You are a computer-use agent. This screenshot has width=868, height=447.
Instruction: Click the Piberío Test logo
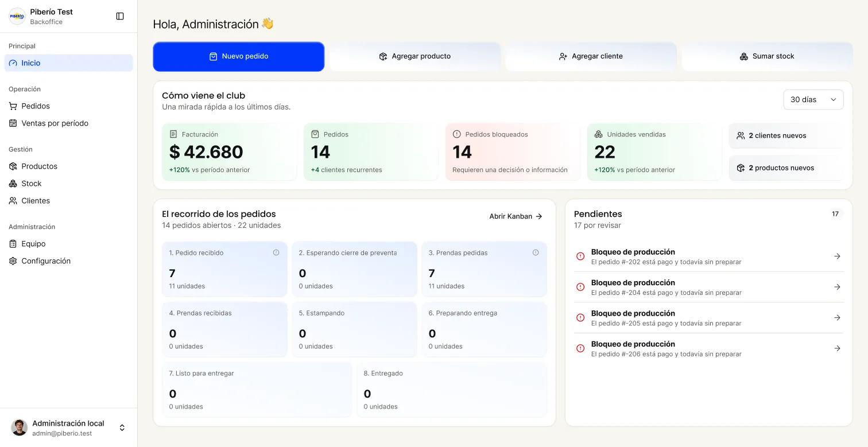coord(17,16)
